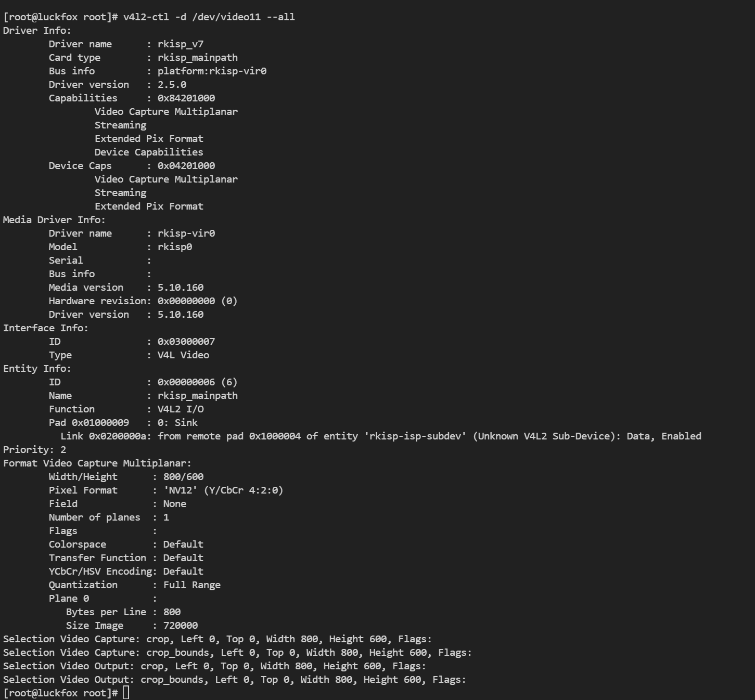The image size is (755, 700).
Task: Click the Device Caps value 0x04201000
Action: pos(186,165)
